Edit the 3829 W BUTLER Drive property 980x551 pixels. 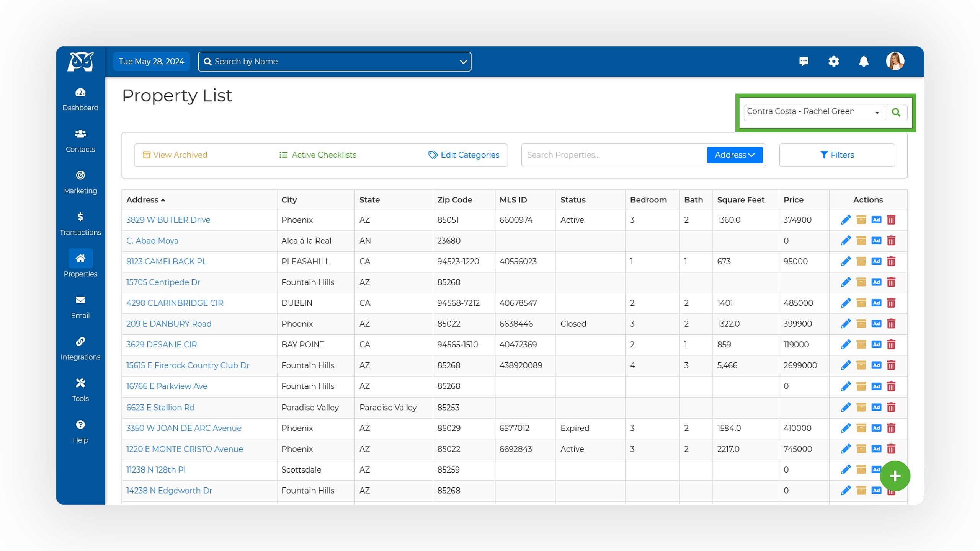coord(846,220)
